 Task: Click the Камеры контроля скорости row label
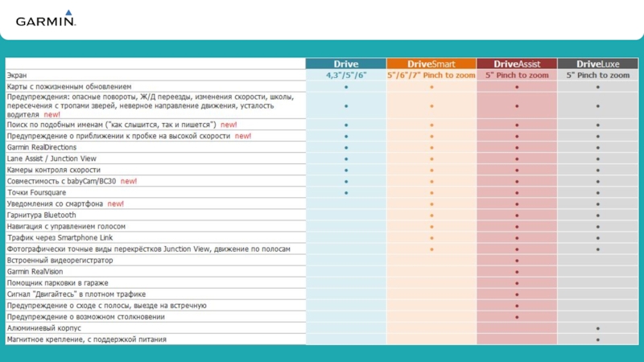(x=54, y=170)
